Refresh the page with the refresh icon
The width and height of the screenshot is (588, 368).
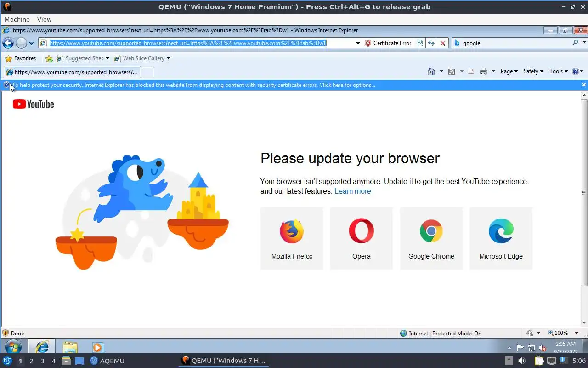click(431, 43)
